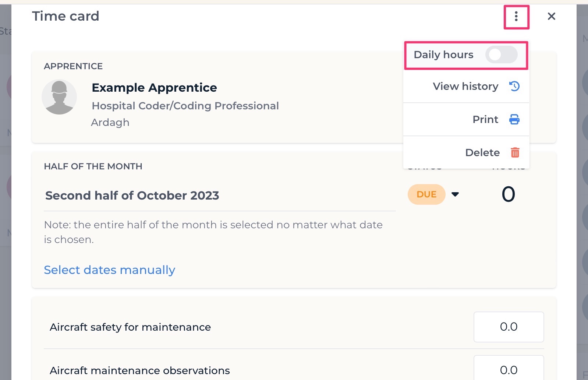Click the Example Apprentice avatar image
Viewport: 588px width, 380px height.
59,97
